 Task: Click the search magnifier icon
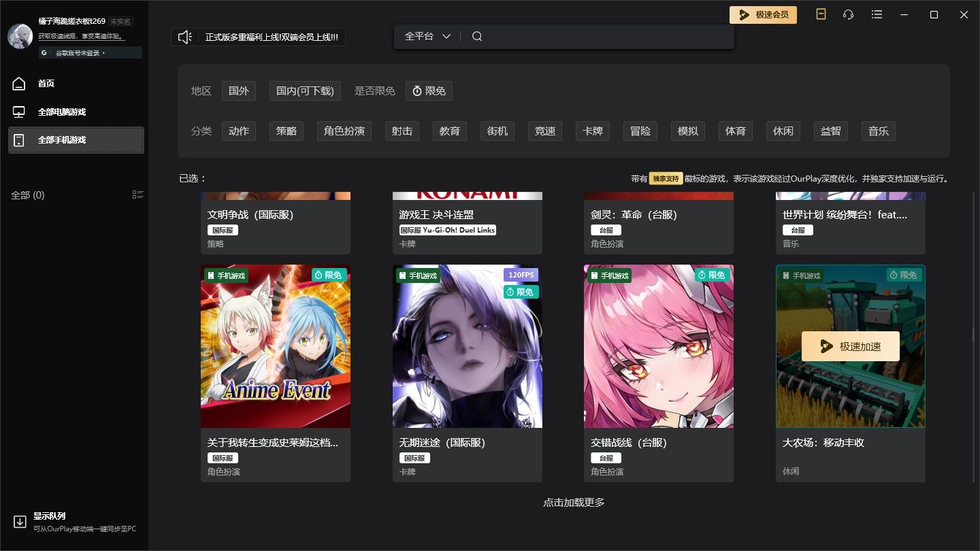pos(477,36)
